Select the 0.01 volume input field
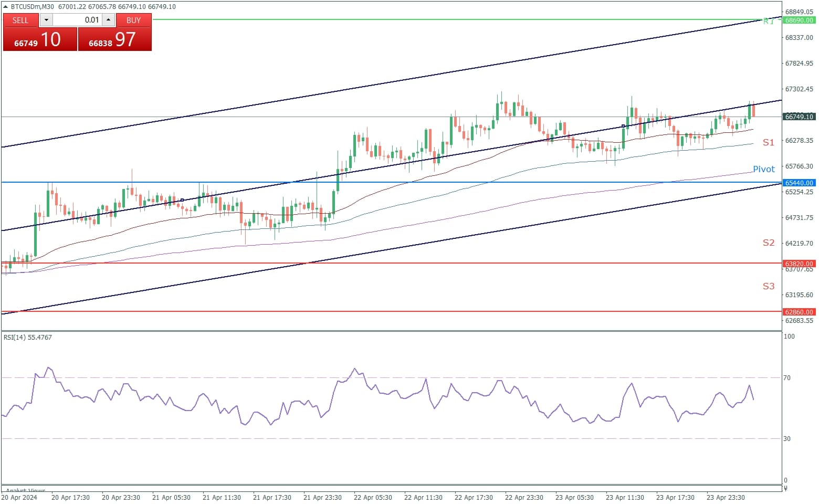Image resolution: width=819 pixels, height=504 pixels. pyautogui.click(x=77, y=20)
